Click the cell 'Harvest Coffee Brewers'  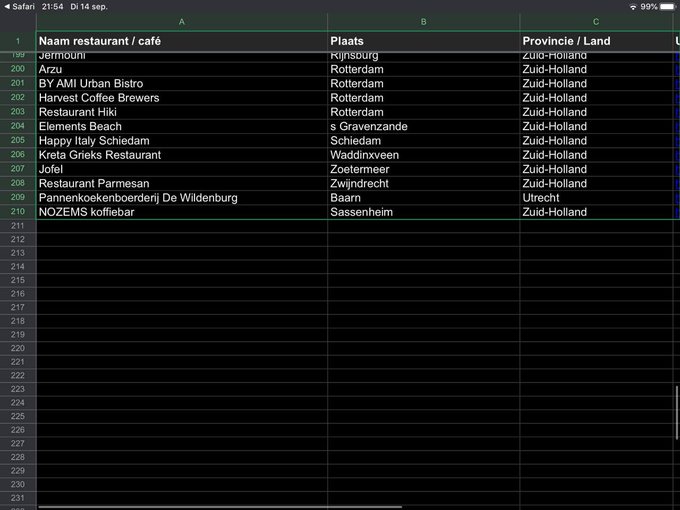182,98
